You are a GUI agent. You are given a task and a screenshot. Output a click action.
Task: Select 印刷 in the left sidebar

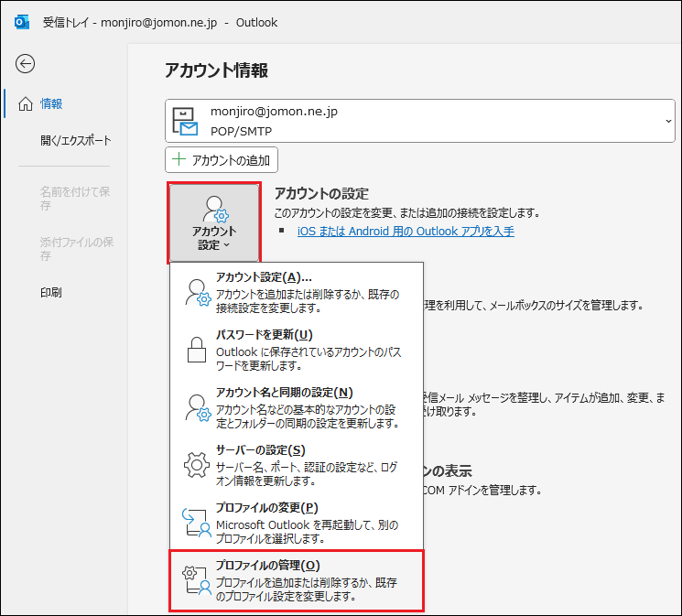click(51, 293)
